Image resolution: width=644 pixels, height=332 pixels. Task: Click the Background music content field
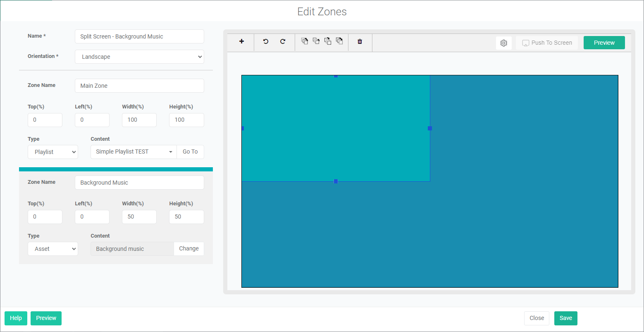[132, 248]
